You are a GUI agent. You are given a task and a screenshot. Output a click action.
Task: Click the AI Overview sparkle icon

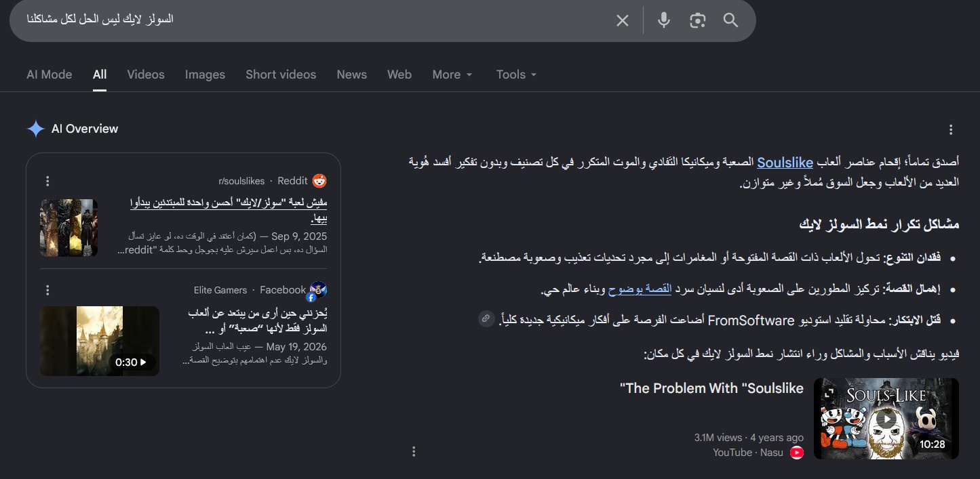click(x=35, y=129)
